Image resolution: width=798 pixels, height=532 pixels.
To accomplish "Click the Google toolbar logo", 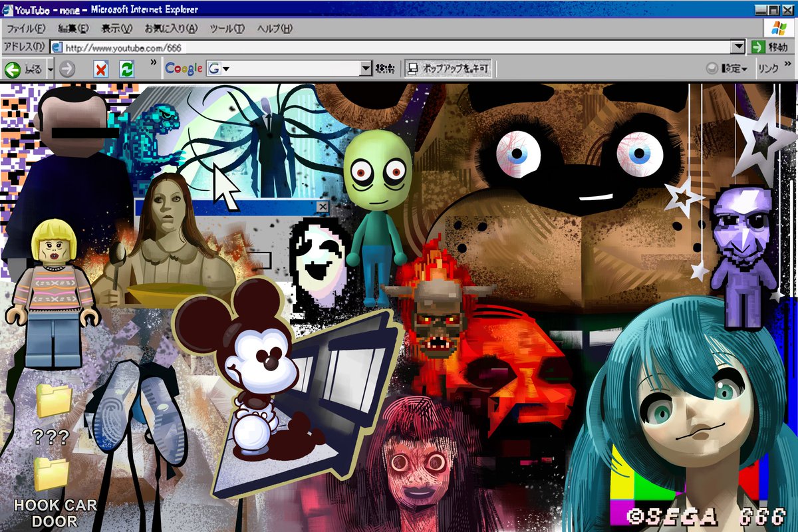I will tap(184, 68).
